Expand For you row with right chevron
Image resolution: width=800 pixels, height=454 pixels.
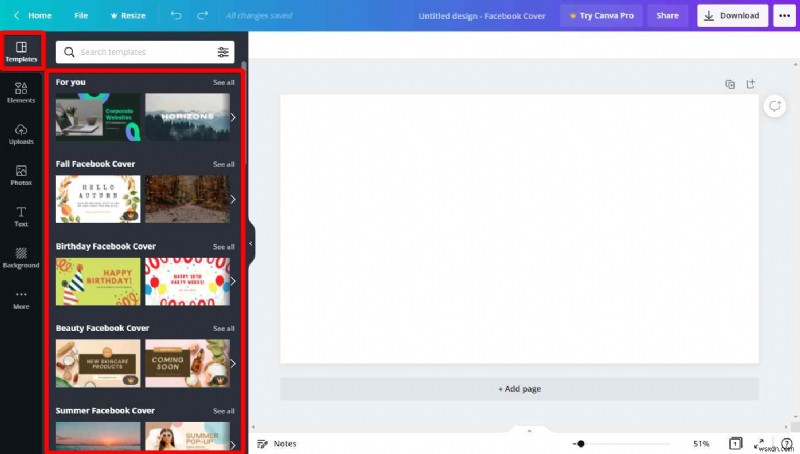(233, 117)
